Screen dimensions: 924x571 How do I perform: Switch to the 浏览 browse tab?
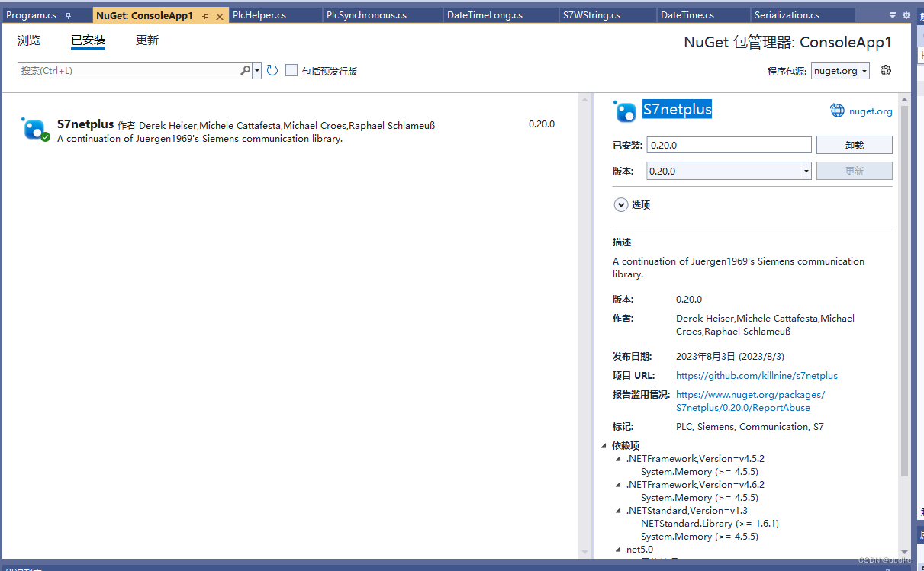(29, 40)
